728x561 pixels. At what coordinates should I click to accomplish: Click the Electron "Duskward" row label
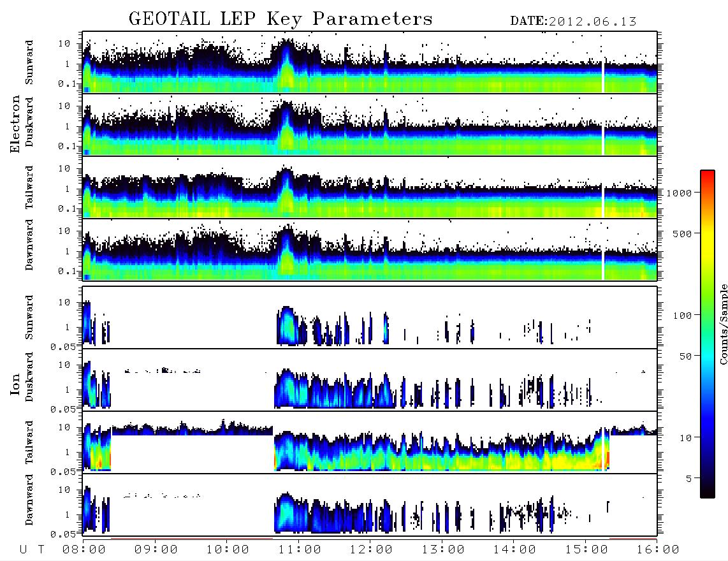tap(29, 122)
